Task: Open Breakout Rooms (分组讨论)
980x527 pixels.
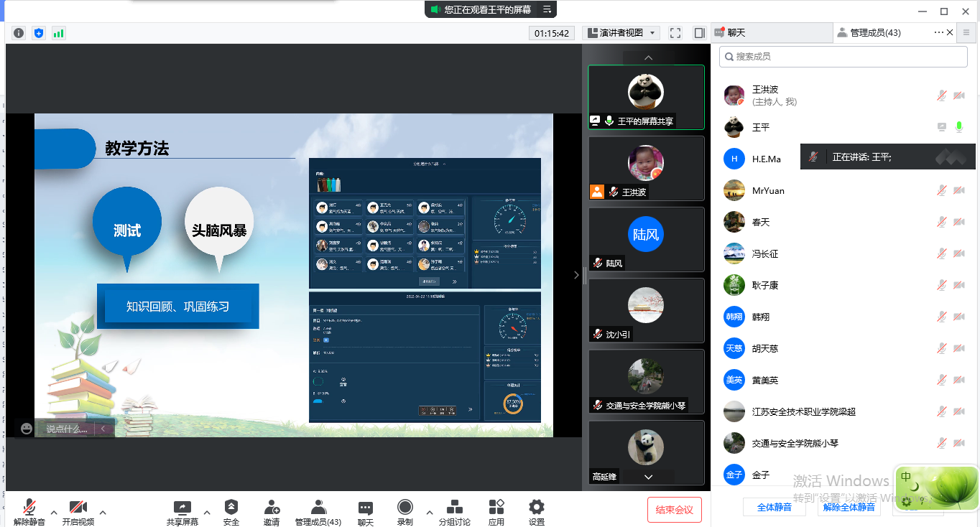Action: click(x=454, y=508)
